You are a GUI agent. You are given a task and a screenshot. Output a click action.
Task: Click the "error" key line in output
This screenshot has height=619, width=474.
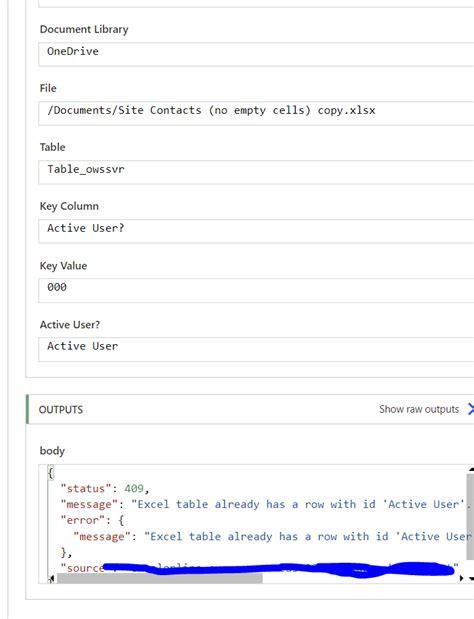92,520
